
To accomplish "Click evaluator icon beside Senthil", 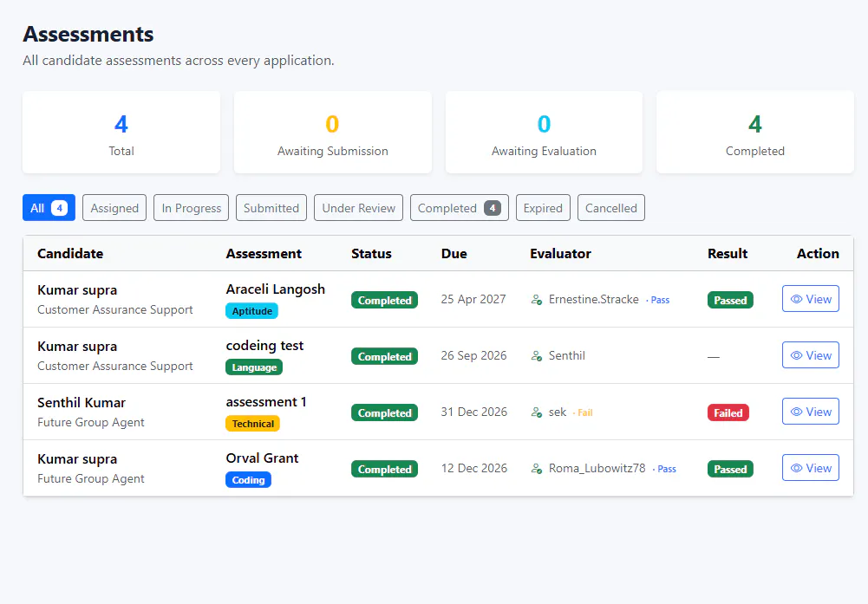I will click(x=537, y=356).
